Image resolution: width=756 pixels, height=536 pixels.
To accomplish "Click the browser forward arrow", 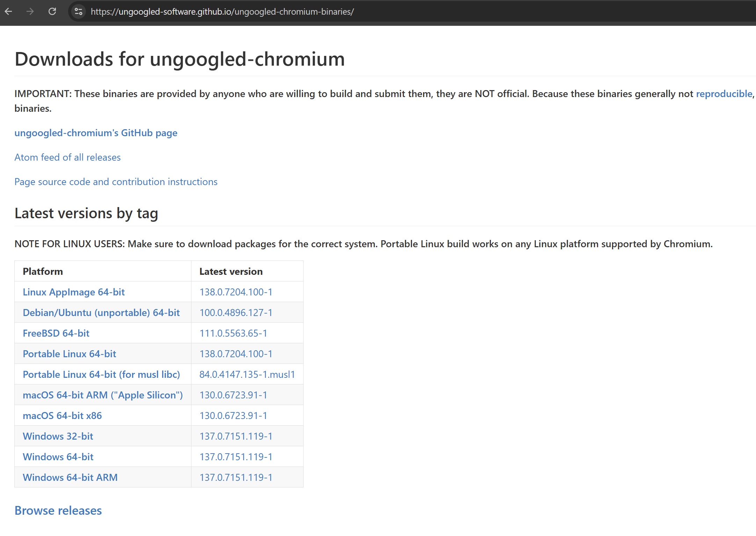I will click(x=30, y=12).
